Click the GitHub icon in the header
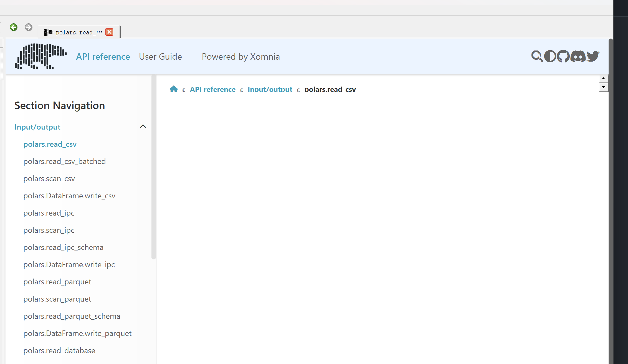This screenshot has height=364, width=628. click(564, 56)
